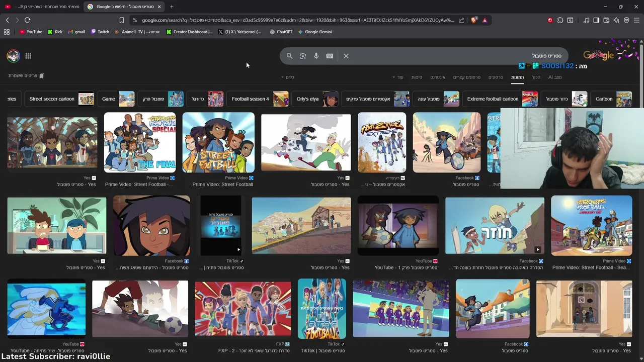Select the Street soccer cartoon chip
This screenshot has width=644, height=362.
[x=59, y=99]
